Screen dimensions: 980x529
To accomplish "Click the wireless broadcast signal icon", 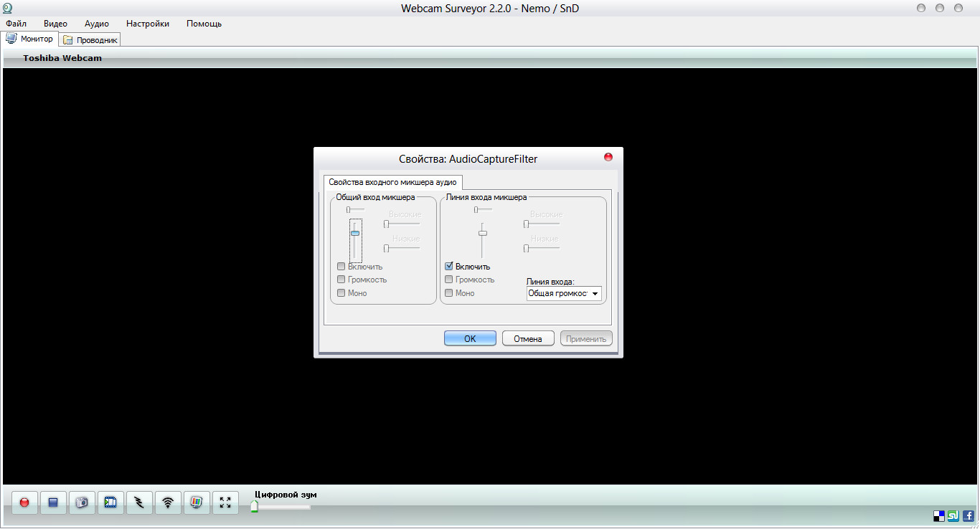I will (x=168, y=502).
